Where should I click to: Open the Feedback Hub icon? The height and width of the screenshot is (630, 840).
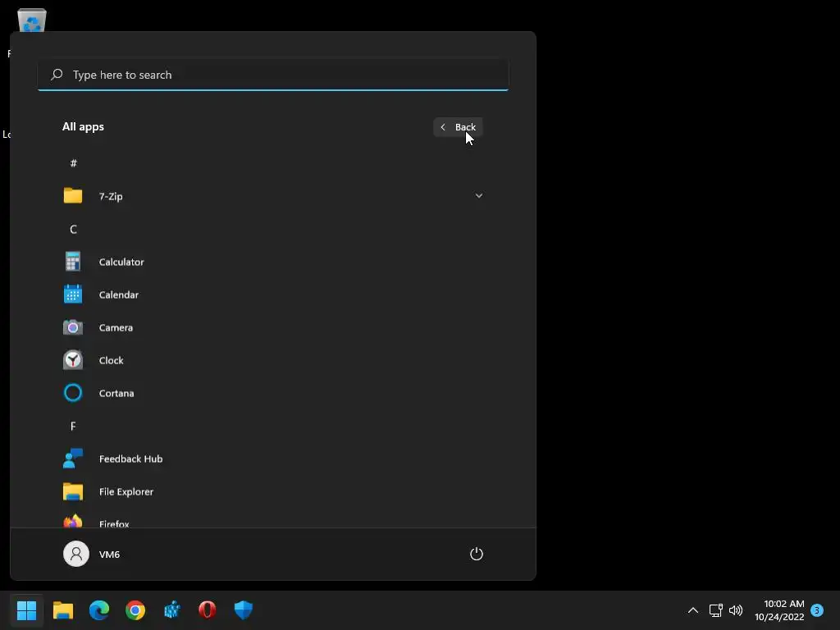[x=73, y=459]
